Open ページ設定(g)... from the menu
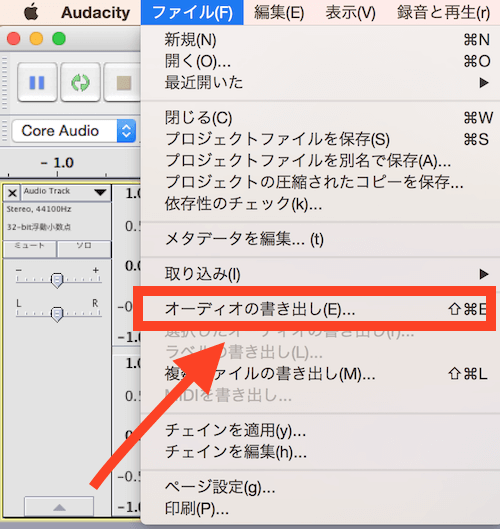Image resolution: width=500 pixels, height=529 pixels. [x=320, y=487]
